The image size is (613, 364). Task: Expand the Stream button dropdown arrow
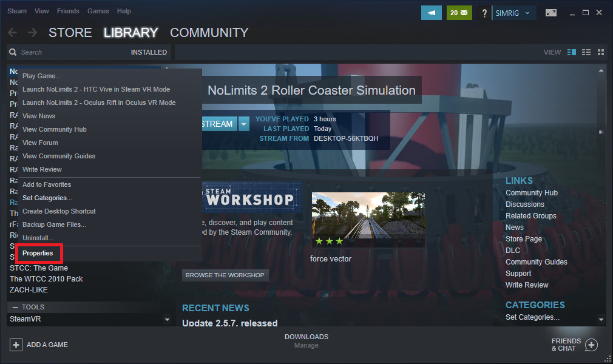tap(243, 124)
